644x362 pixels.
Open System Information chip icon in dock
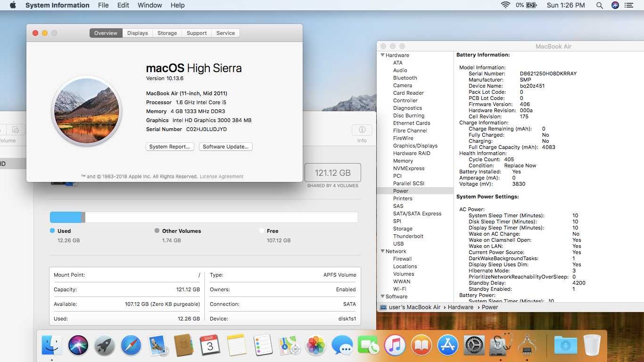(x=527, y=345)
